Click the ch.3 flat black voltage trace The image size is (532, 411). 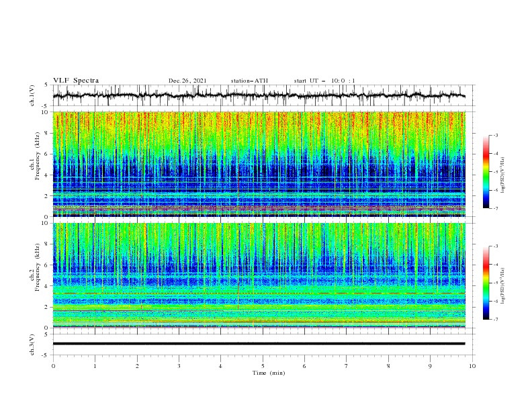[259, 344]
